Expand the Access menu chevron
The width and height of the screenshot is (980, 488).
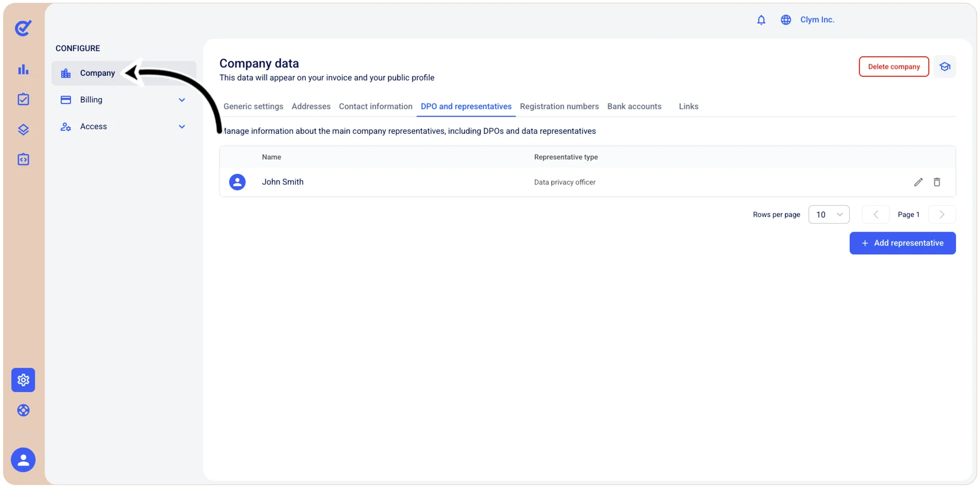point(181,127)
